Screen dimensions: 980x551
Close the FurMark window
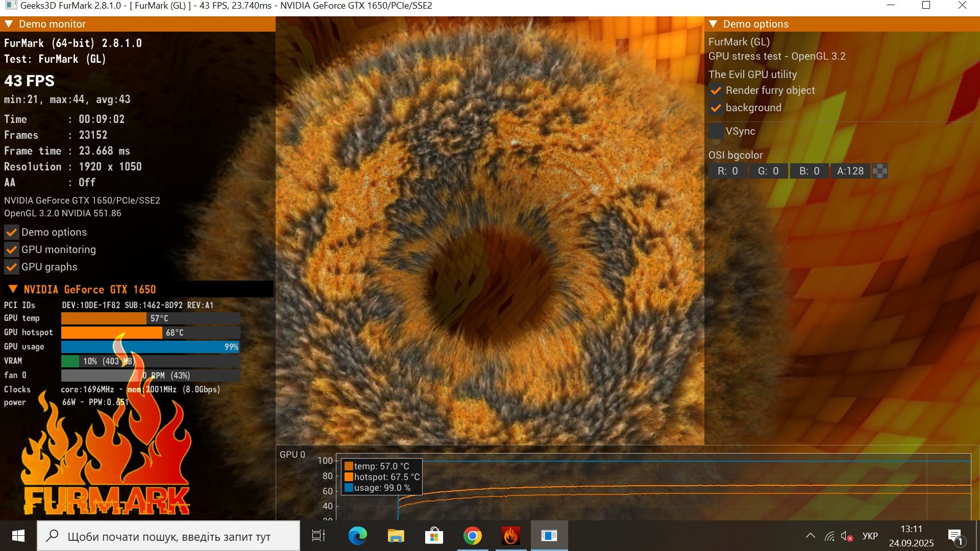pyautogui.click(x=962, y=6)
